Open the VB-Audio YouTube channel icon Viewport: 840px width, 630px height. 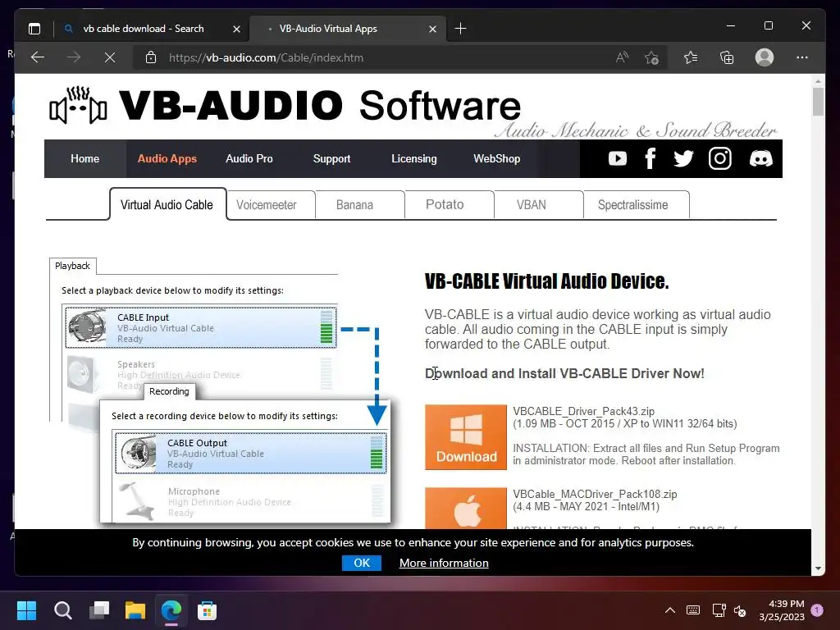pos(617,158)
